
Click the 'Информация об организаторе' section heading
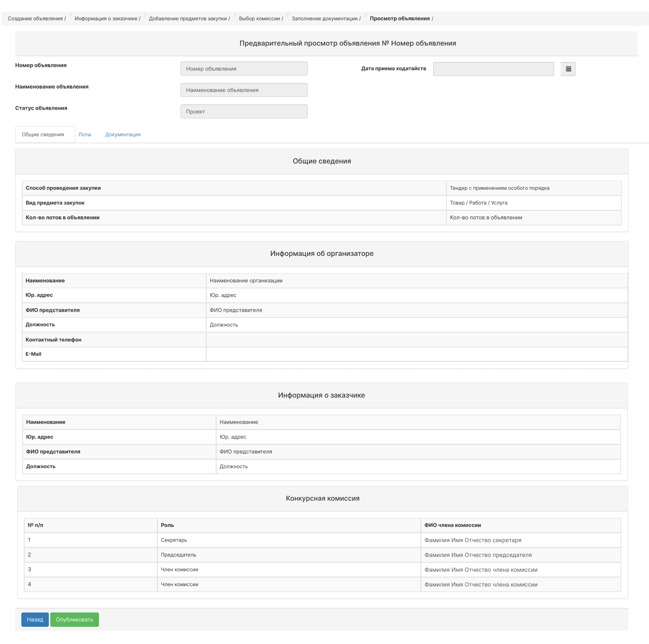point(322,253)
